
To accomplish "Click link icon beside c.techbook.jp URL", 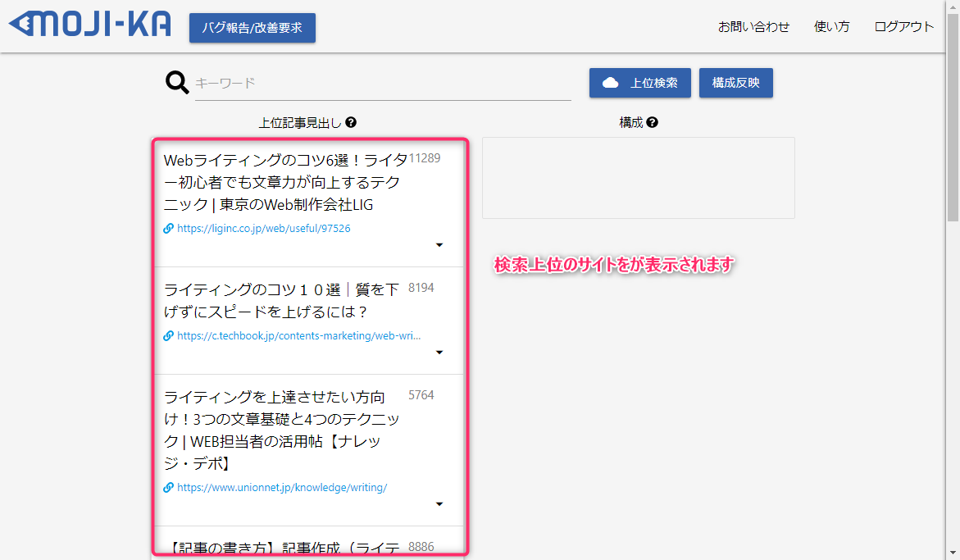I will [168, 336].
